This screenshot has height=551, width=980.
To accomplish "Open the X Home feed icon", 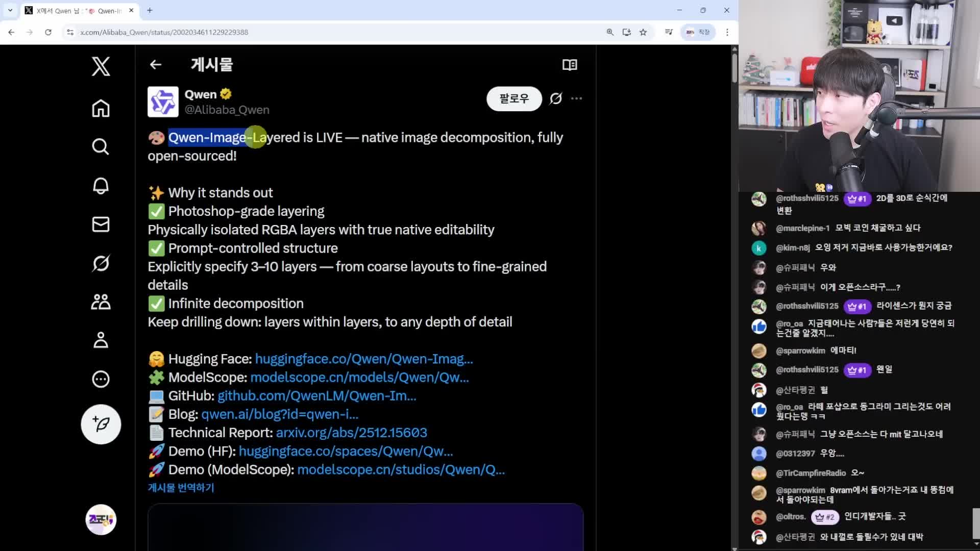I will point(101,108).
